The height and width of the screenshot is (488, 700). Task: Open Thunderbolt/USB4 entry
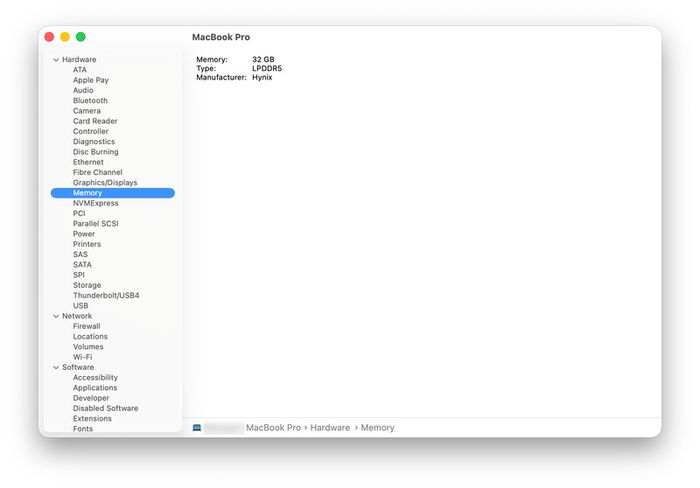[106, 296]
